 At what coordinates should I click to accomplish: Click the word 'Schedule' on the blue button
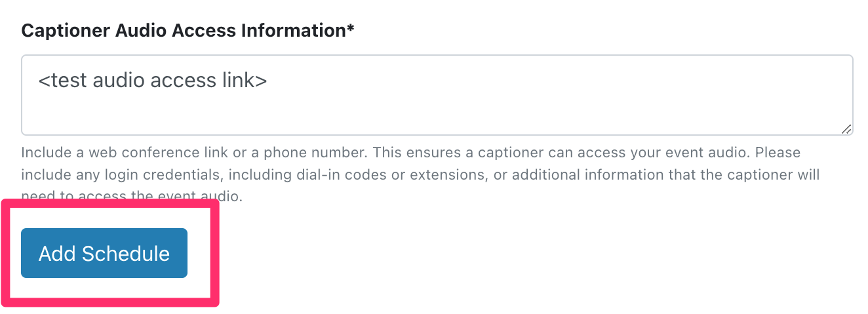(126, 254)
